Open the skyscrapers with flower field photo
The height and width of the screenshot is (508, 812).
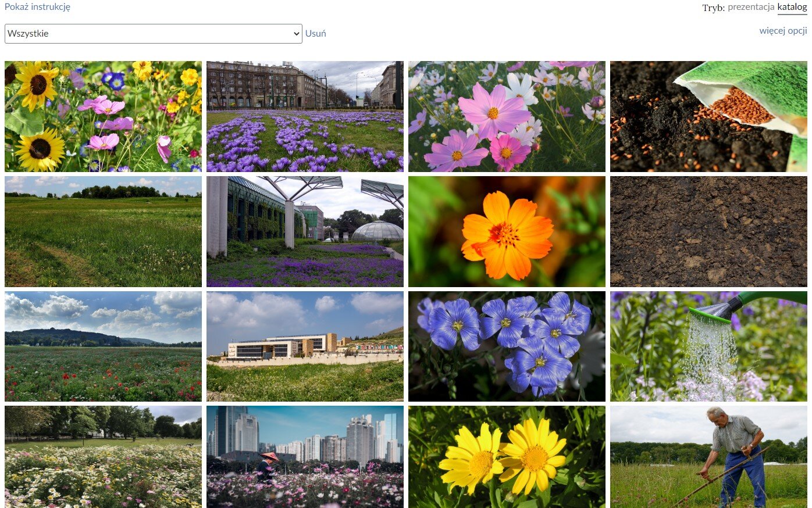tap(305, 457)
